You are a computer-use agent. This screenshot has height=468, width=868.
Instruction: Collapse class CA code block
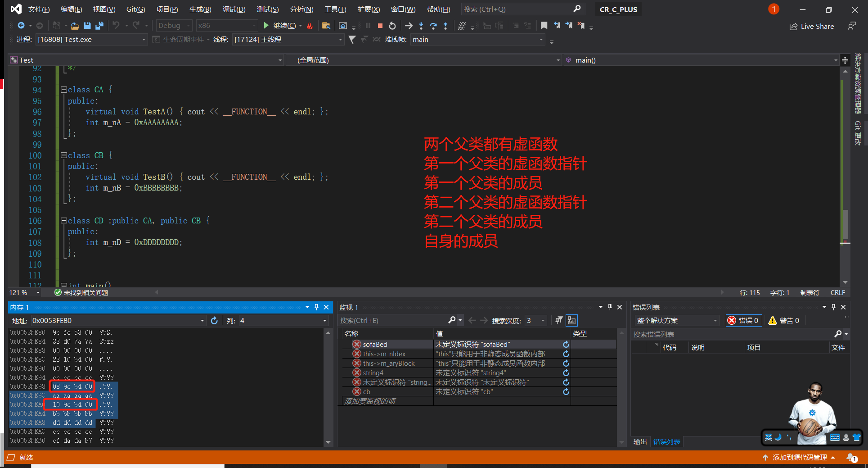coord(64,90)
